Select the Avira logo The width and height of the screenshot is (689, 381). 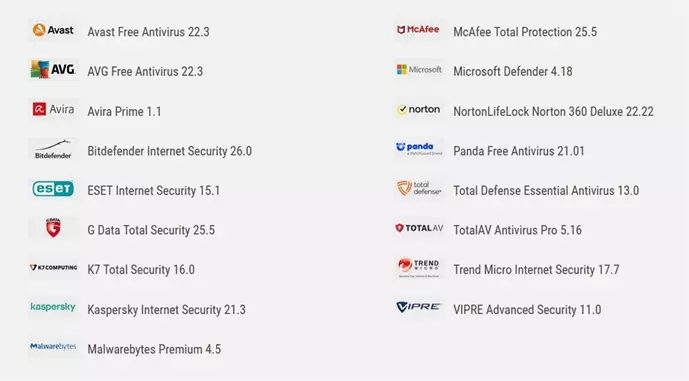(x=53, y=109)
